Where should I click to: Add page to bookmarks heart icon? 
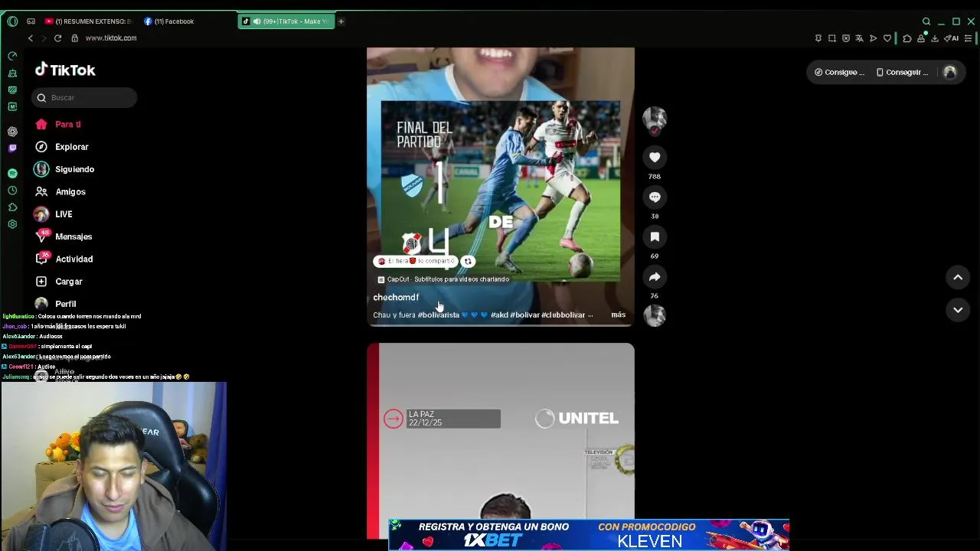887,38
